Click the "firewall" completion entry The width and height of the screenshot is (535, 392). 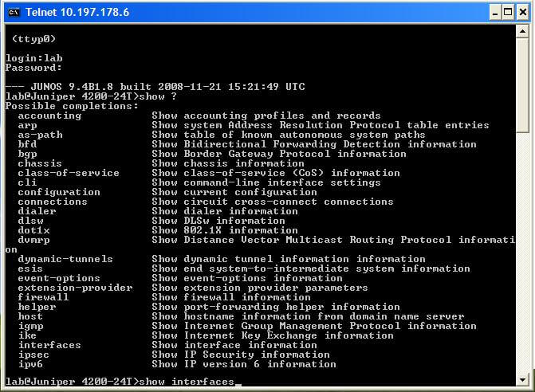coord(43,297)
